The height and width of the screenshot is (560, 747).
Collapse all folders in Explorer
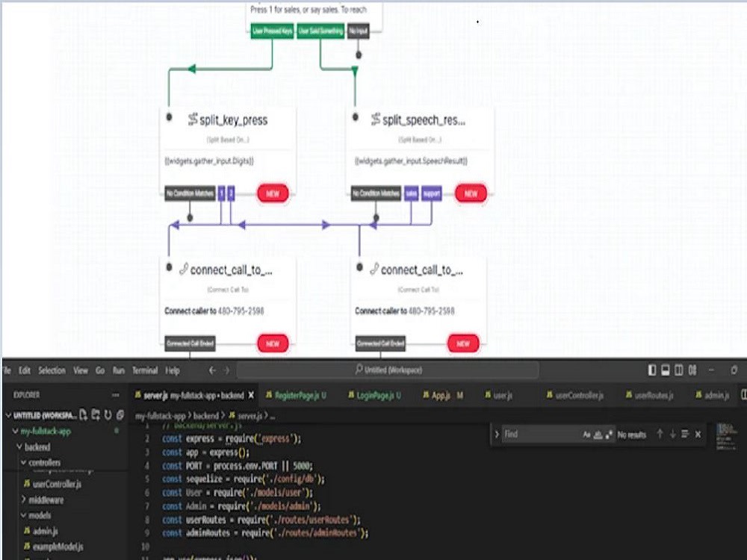pos(120,414)
